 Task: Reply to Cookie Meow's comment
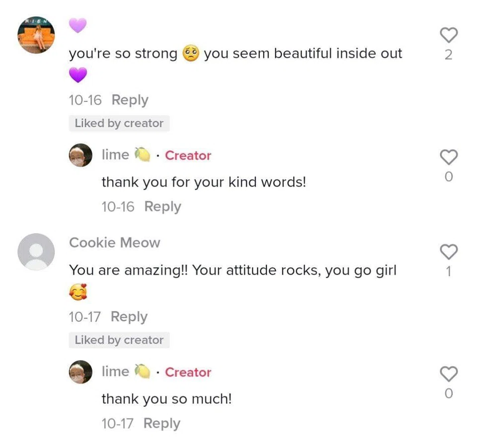pos(129,316)
